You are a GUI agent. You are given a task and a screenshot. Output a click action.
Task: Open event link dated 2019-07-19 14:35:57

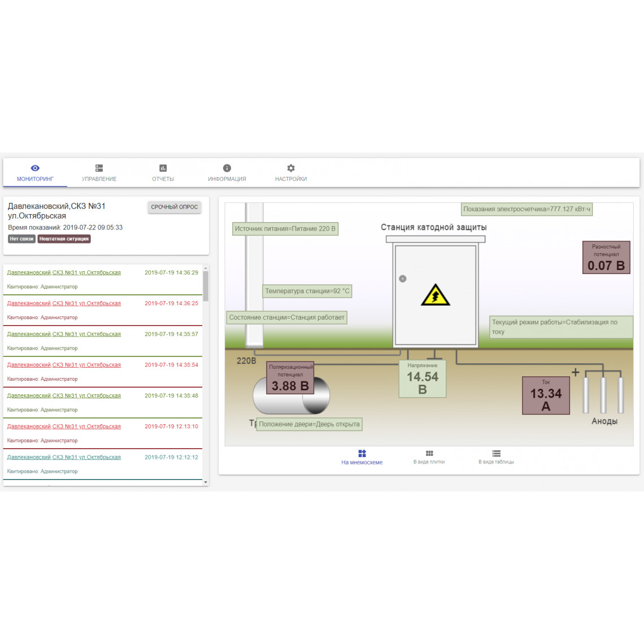click(x=64, y=334)
